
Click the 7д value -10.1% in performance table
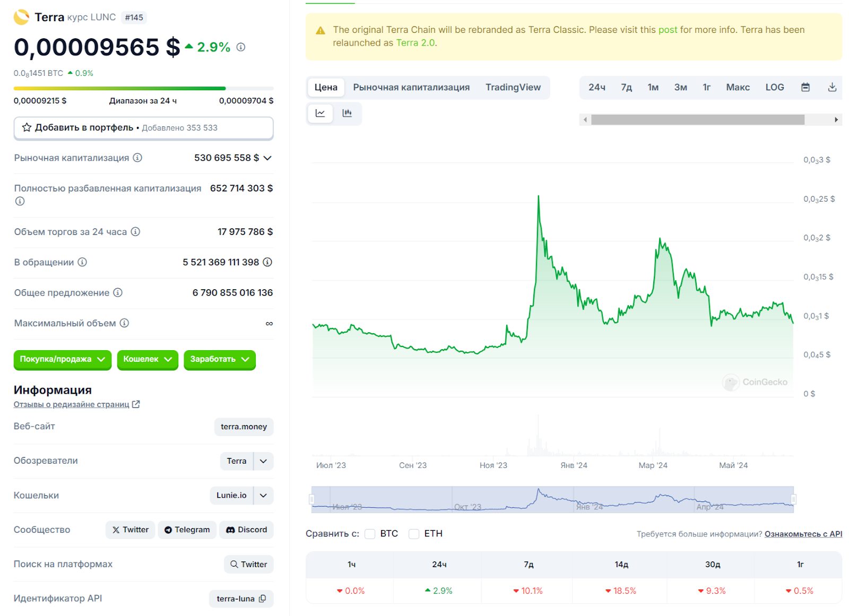[528, 591]
